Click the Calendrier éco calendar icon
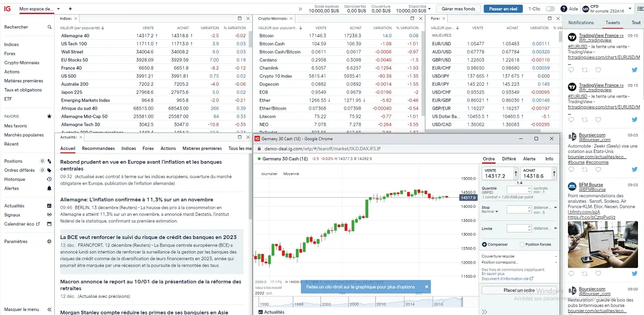Image resolution: width=644 pixels, height=315 pixels. (49, 224)
